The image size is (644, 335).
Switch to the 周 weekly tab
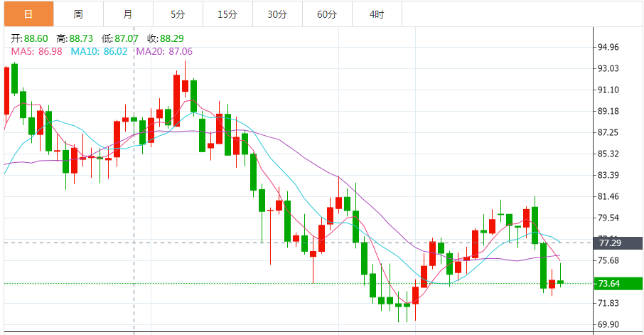pos(77,14)
